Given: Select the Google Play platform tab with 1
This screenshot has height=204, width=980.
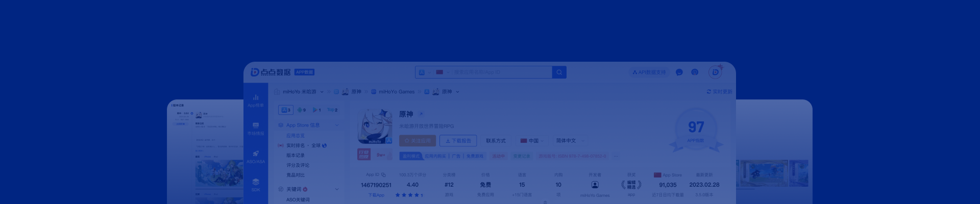Looking at the screenshot, I should tap(317, 110).
